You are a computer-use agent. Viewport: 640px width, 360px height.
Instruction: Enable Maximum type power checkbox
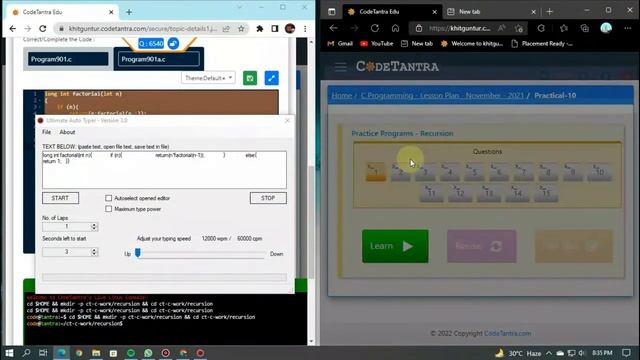pos(109,209)
